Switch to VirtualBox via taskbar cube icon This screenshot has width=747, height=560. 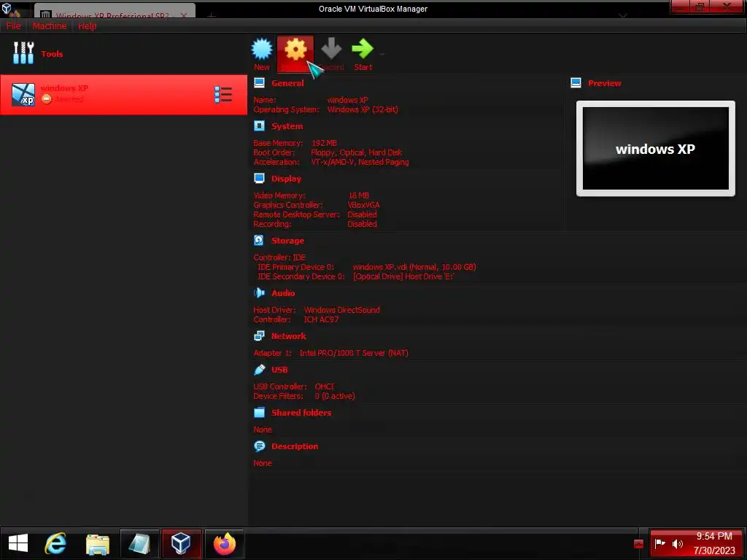coord(182,543)
